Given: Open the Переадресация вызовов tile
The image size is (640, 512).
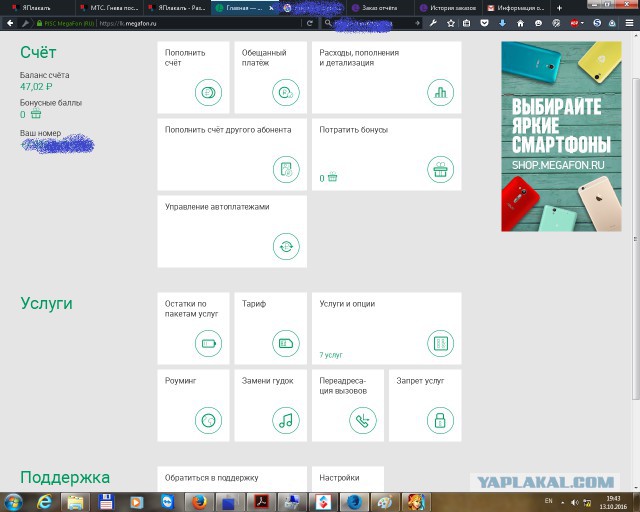Looking at the screenshot, I should point(348,405).
